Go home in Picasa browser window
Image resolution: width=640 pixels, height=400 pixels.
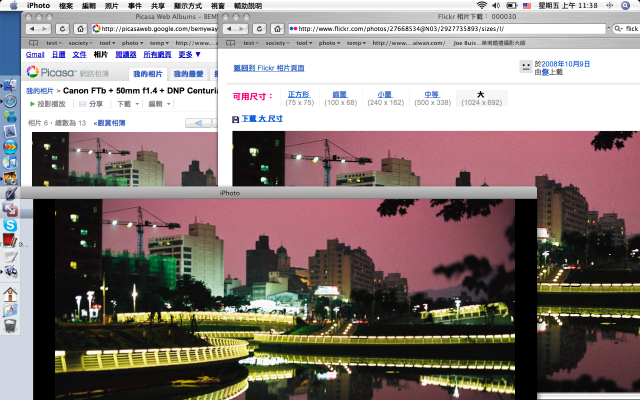pyautogui.click(x=80, y=29)
